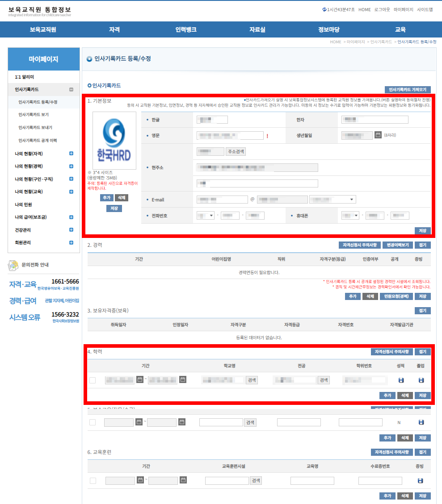Image resolution: width=442 pixels, height=504 pixels.
Task: Open end date calendar in row above 교육훈련
Action: pyautogui.click(x=182, y=422)
